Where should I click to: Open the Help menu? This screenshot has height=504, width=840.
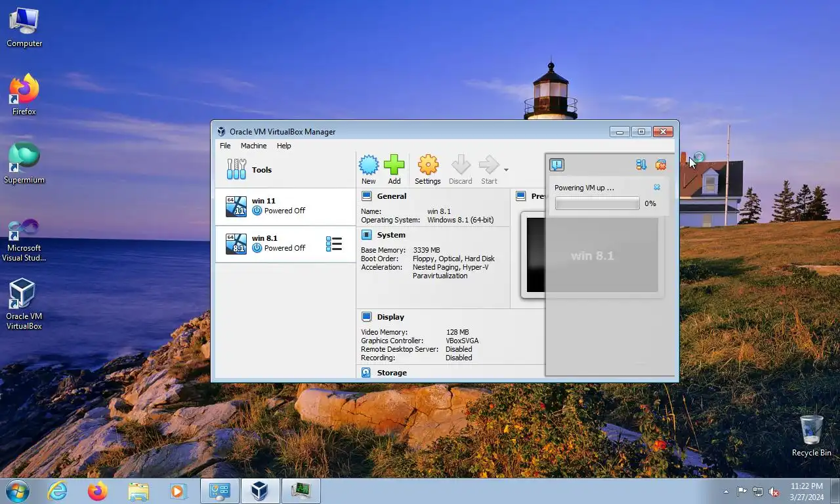pyautogui.click(x=283, y=146)
